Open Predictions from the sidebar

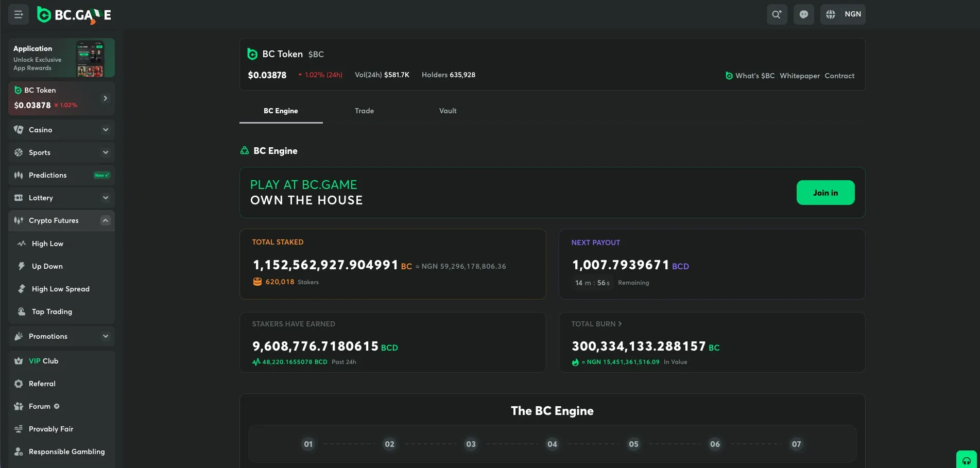[x=61, y=175]
